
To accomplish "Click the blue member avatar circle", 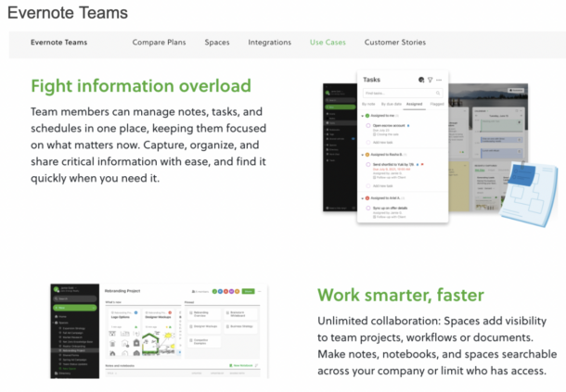I will click(220, 291).
